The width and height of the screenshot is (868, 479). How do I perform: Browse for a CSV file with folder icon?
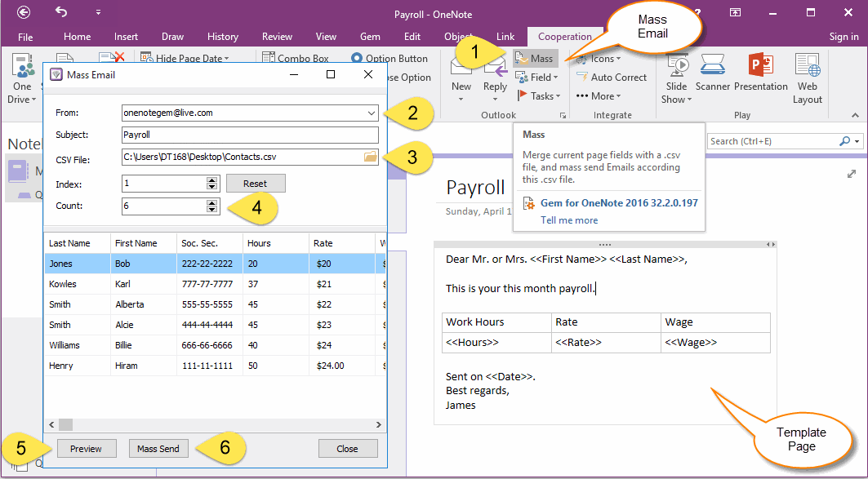371,157
